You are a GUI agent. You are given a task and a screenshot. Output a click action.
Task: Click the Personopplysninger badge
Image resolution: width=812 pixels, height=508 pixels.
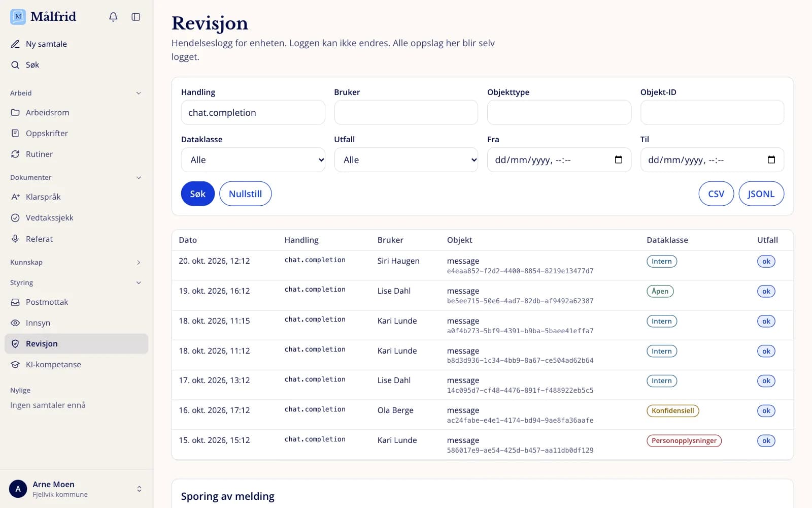tap(684, 440)
